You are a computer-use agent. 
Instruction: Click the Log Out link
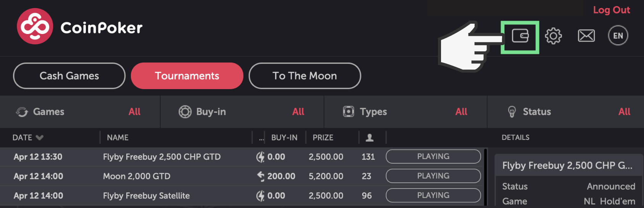click(x=611, y=10)
